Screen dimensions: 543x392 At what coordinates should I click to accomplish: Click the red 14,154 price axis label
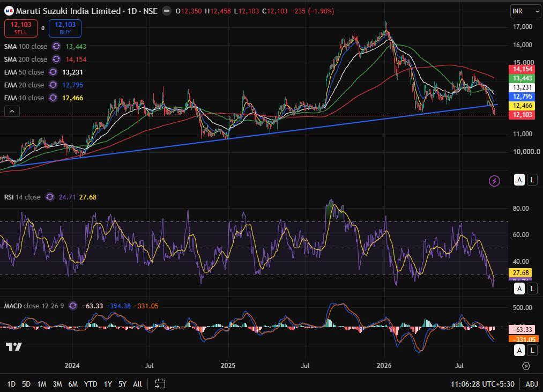[x=522, y=69]
